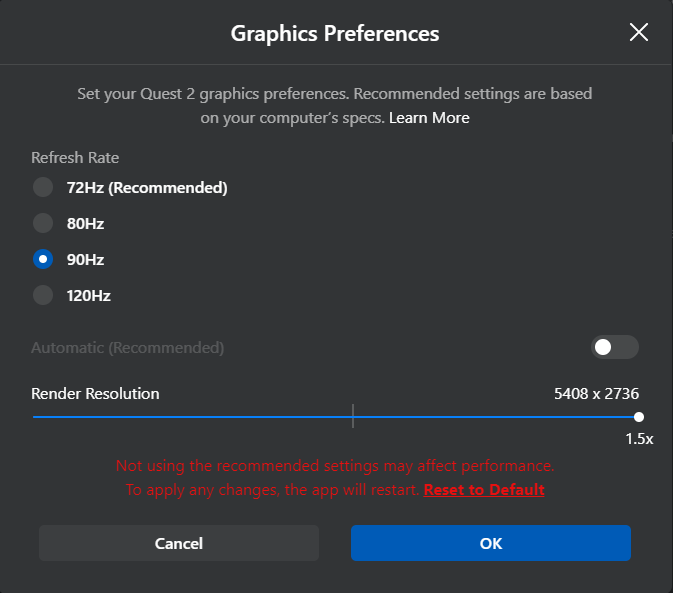Screen dimensions: 673x593
Task: Click the Render Resolution slider handle
Action: (638, 417)
